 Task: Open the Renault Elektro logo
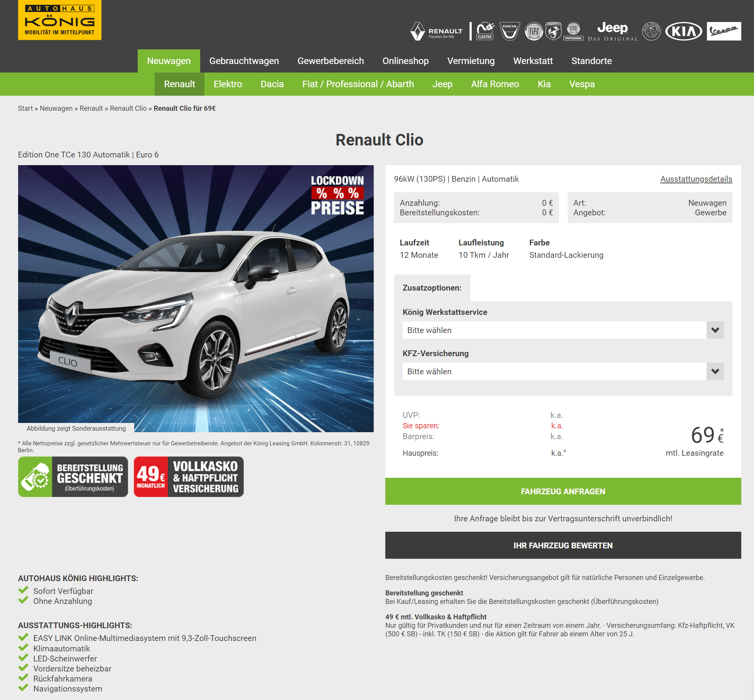(485, 31)
